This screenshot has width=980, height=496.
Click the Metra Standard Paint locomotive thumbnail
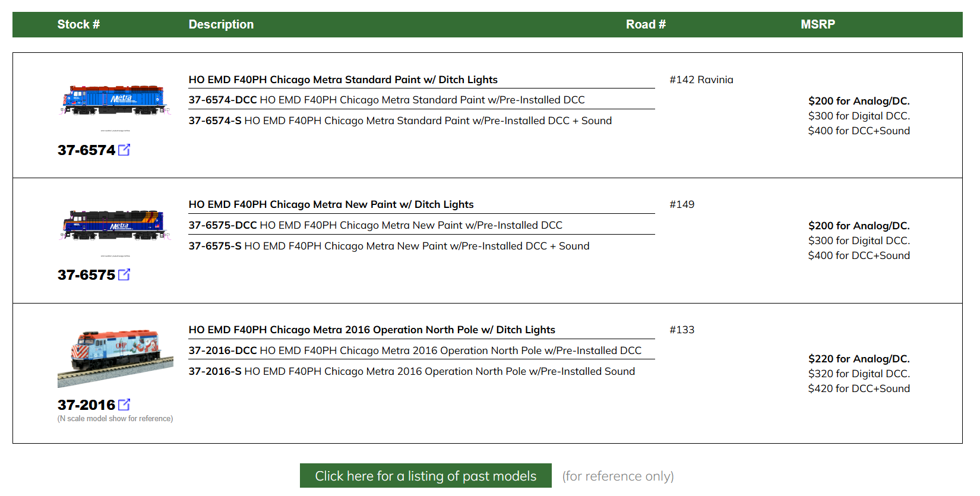click(115, 100)
